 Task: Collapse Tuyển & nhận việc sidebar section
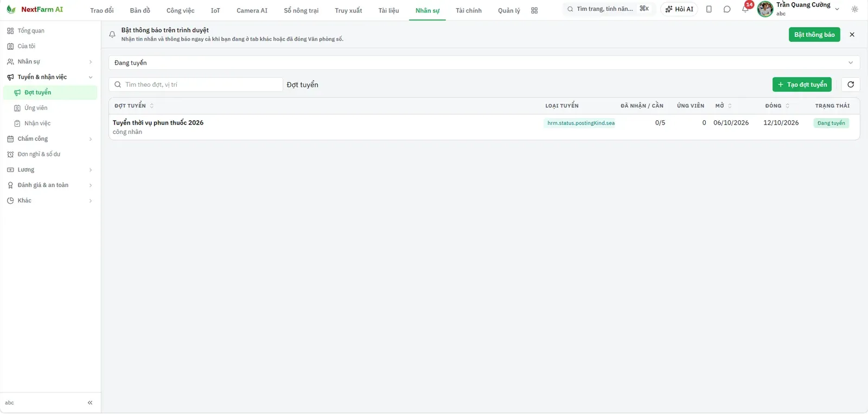(x=50, y=77)
